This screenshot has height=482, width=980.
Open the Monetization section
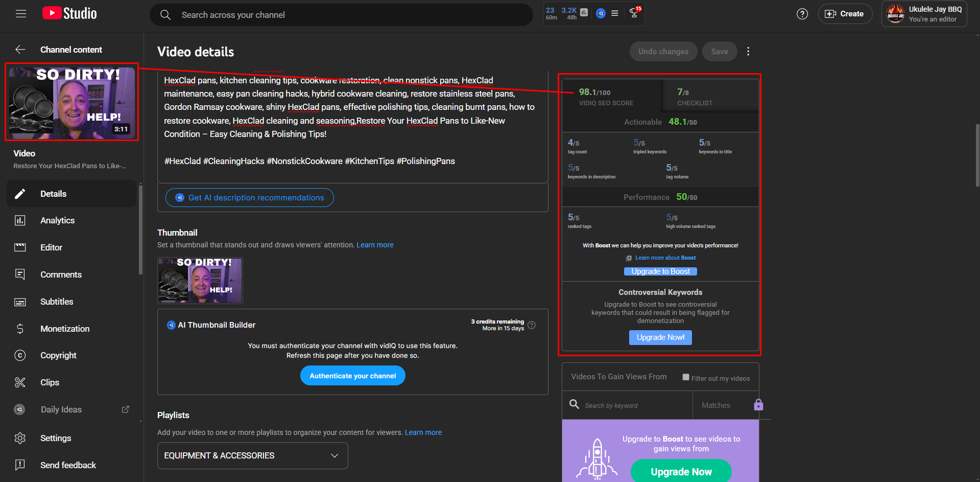[71, 329]
